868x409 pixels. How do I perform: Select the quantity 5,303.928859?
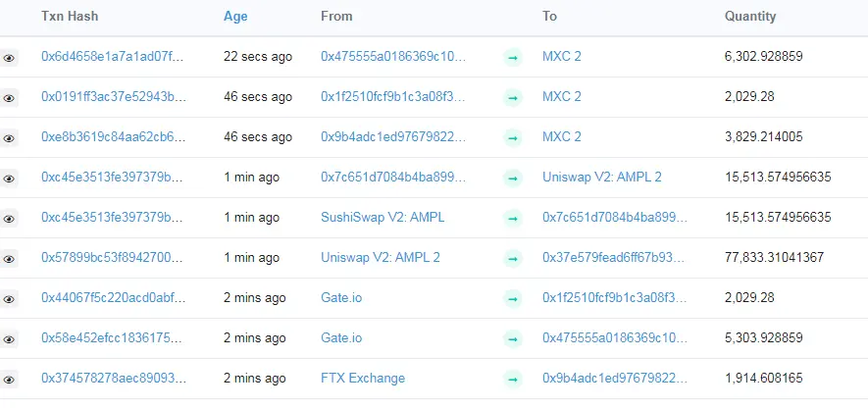(763, 337)
